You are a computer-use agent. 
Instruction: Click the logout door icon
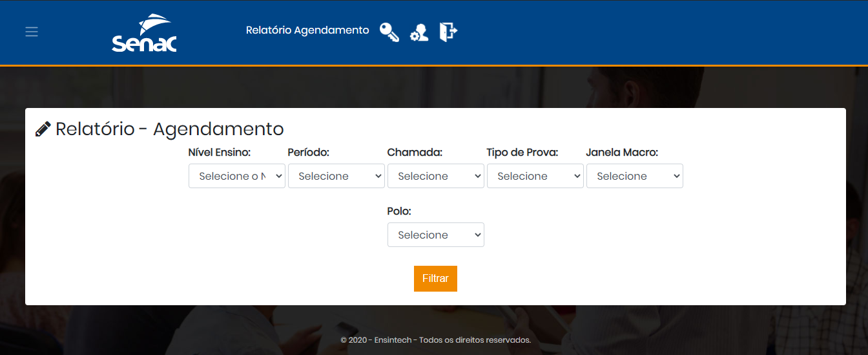point(448,31)
